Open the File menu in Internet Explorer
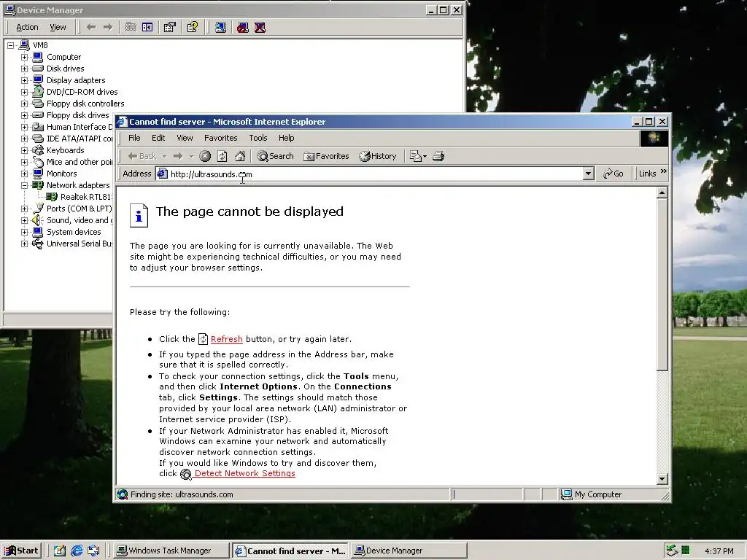 (x=134, y=138)
